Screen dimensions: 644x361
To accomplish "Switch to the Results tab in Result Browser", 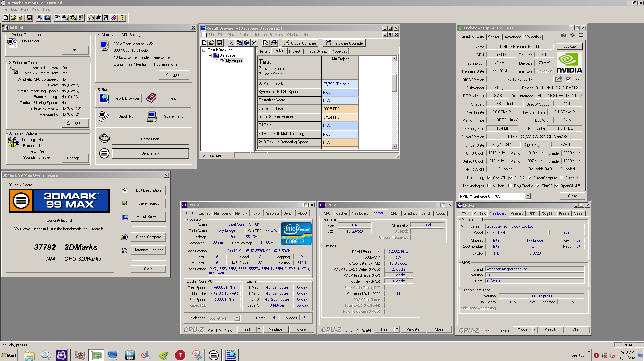I will [264, 51].
